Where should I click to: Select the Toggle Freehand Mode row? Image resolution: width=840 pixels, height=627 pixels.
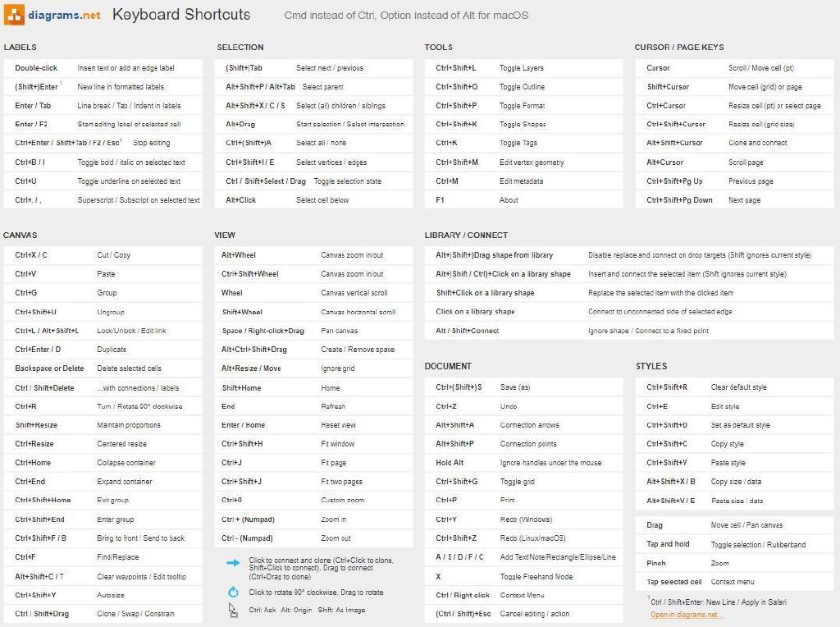click(524, 576)
